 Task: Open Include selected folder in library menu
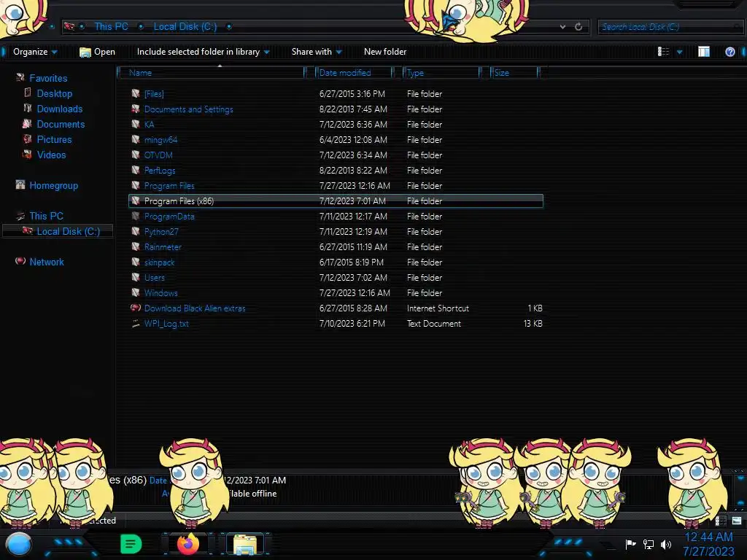(x=203, y=52)
